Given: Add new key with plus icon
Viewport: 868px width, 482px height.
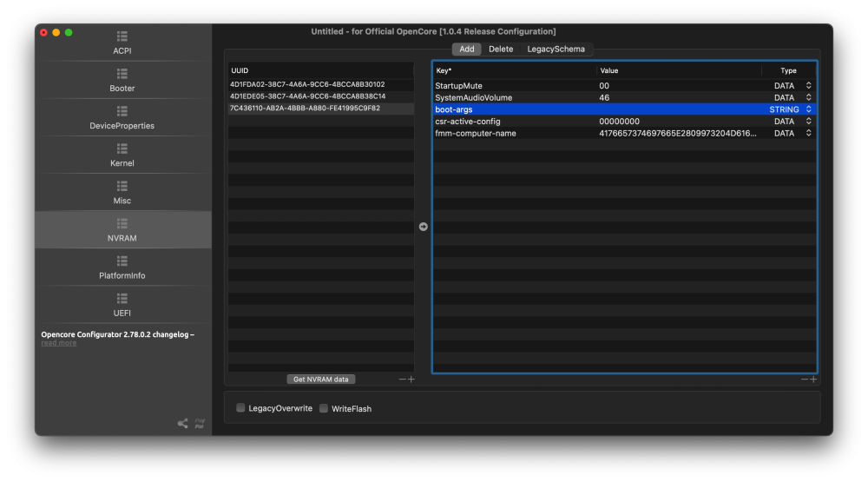Looking at the screenshot, I should pyautogui.click(x=813, y=380).
